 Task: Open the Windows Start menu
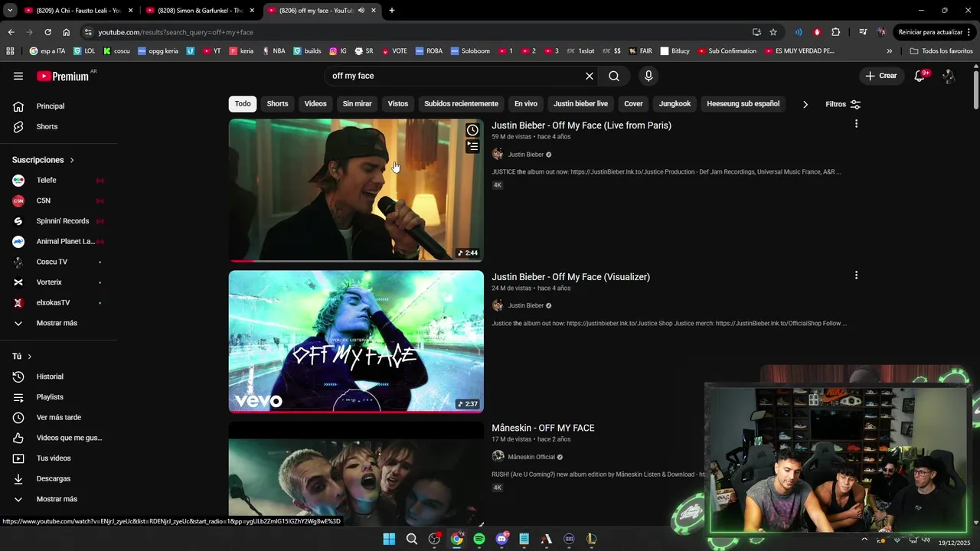[x=389, y=539]
